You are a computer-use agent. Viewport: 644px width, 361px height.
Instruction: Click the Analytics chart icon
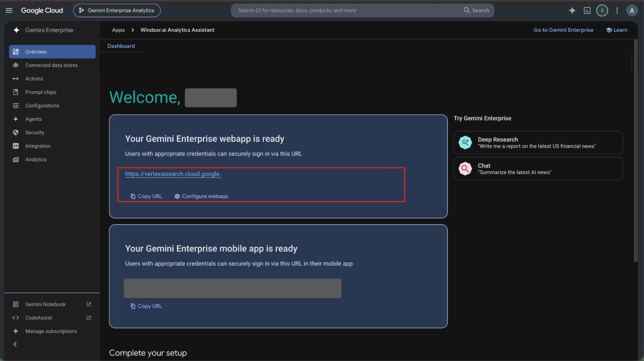[x=16, y=159]
